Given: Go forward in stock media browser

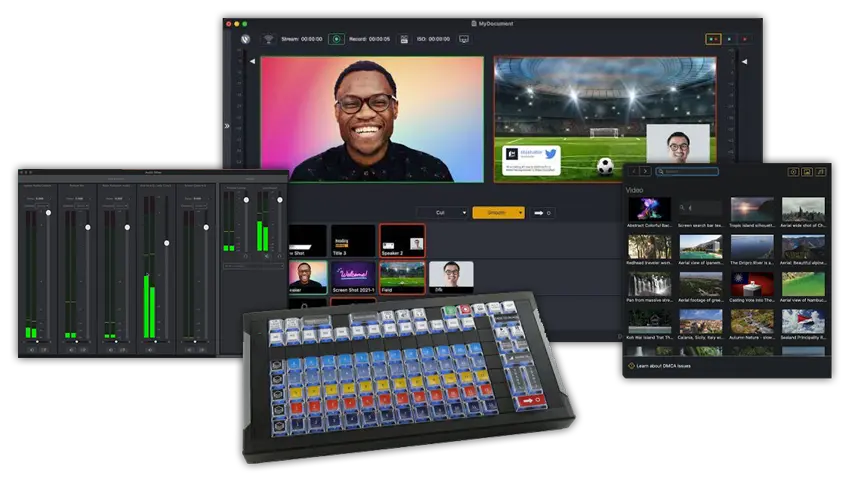Looking at the screenshot, I should click(645, 171).
